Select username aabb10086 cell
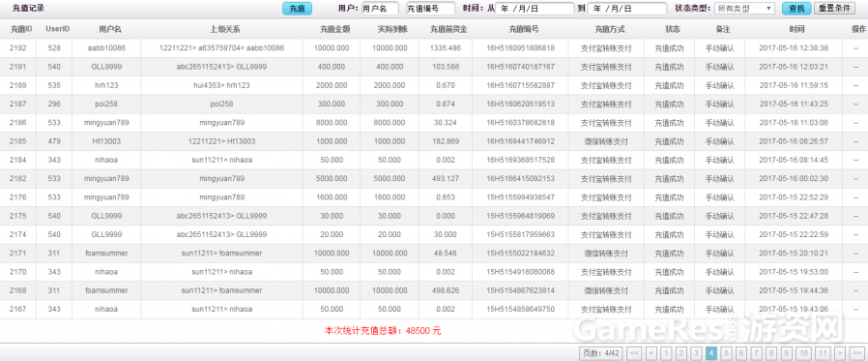Viewport: 868px width, 361px height. pos(106,48)
